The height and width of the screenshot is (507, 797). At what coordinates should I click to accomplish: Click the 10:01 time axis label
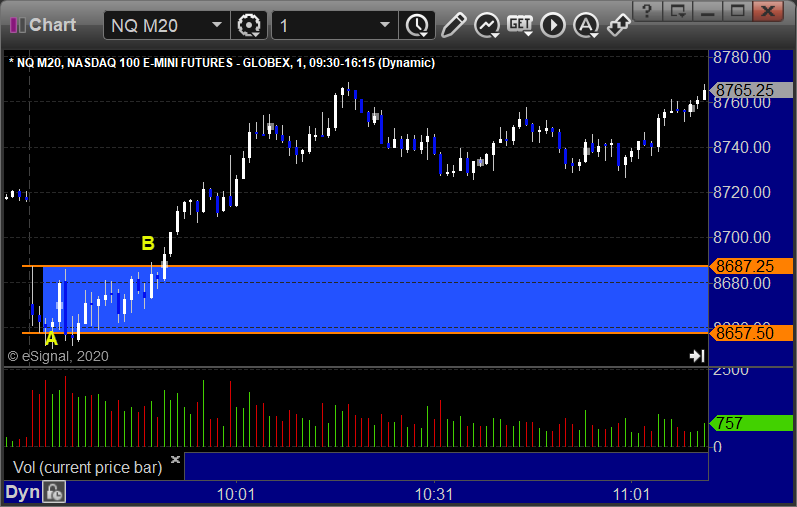pos(236,494)
